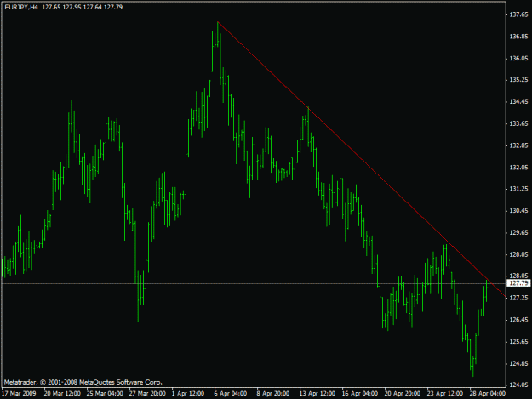The width and height of the screenshot is (532, 399).
Task: Click the 1 Apr 12:00 time label
Action: click(x=188, y=393)
